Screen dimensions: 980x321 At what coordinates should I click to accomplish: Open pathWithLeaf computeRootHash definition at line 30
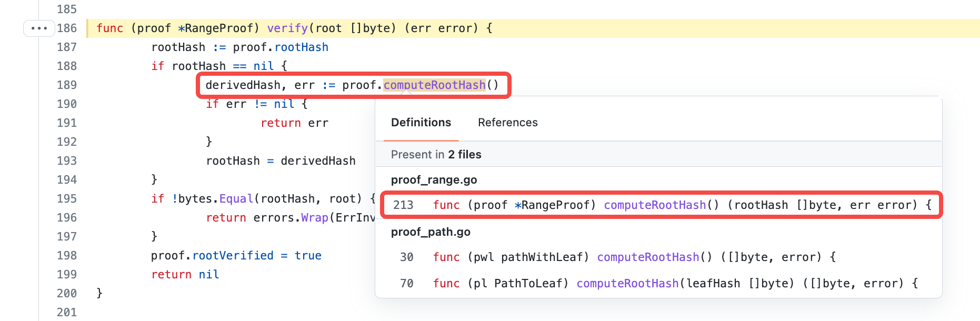click(x=647, y=257)
